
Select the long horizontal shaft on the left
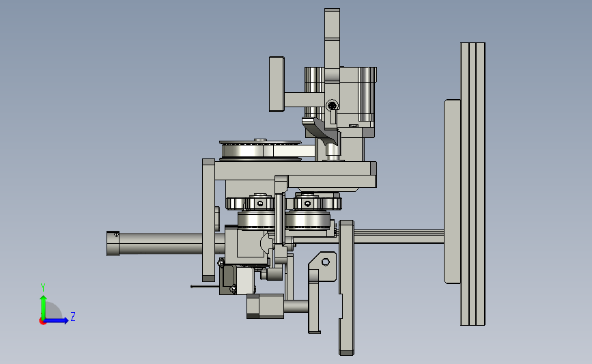click(x=155, y=244)
